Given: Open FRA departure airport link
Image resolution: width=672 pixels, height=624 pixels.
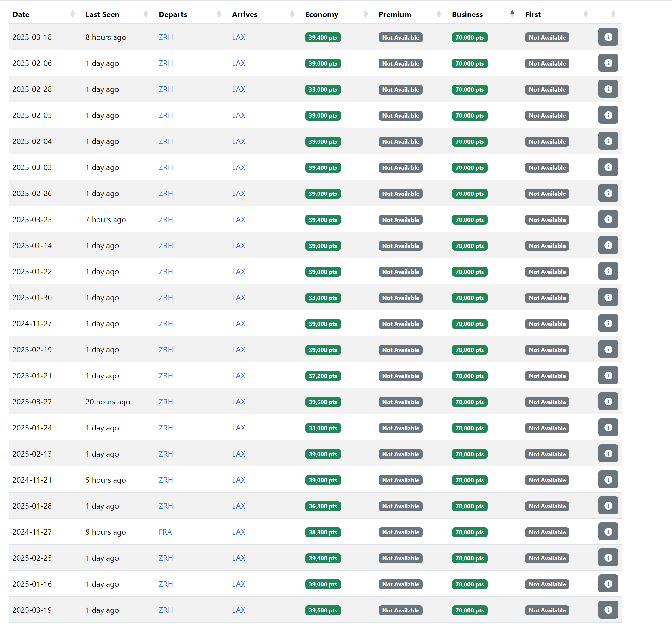Looking at the screenshot, I should tap(165, 532).
